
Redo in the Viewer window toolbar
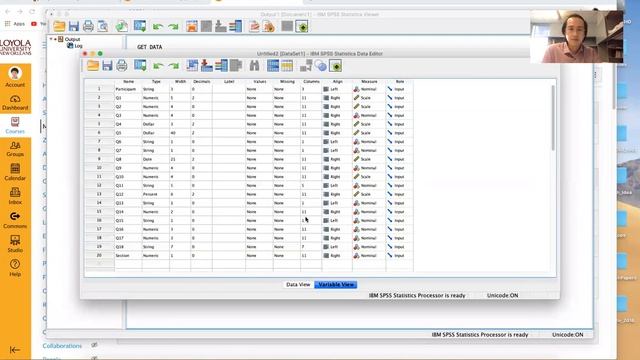173,27
